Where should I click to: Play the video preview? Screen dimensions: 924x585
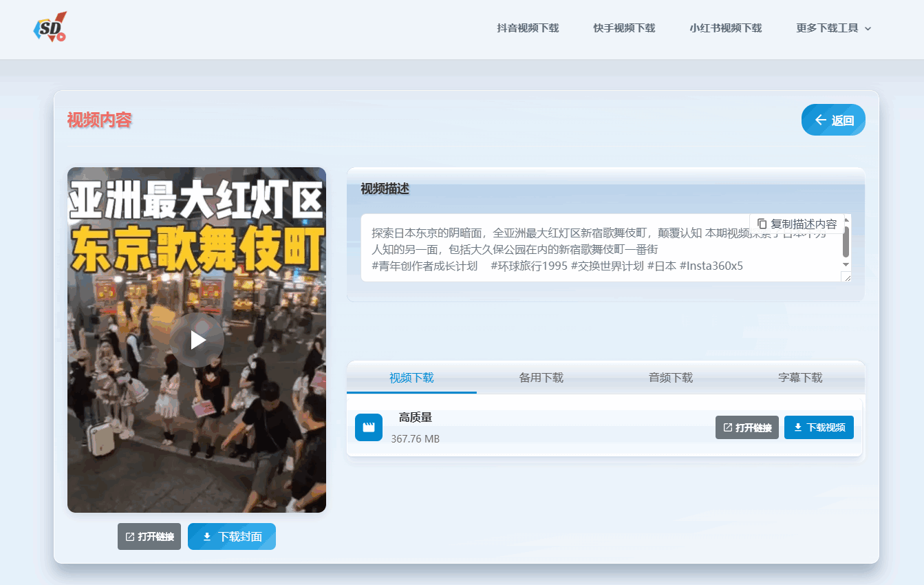[197, 340]
